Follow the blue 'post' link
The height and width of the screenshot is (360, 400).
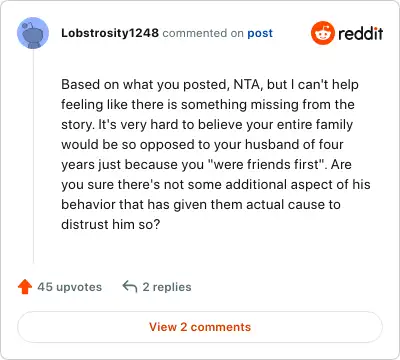(260, 33)
